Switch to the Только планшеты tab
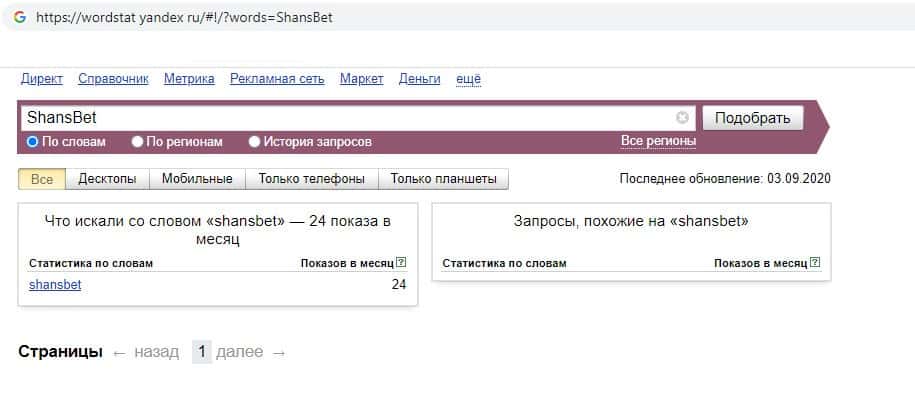 pos(443,179)
